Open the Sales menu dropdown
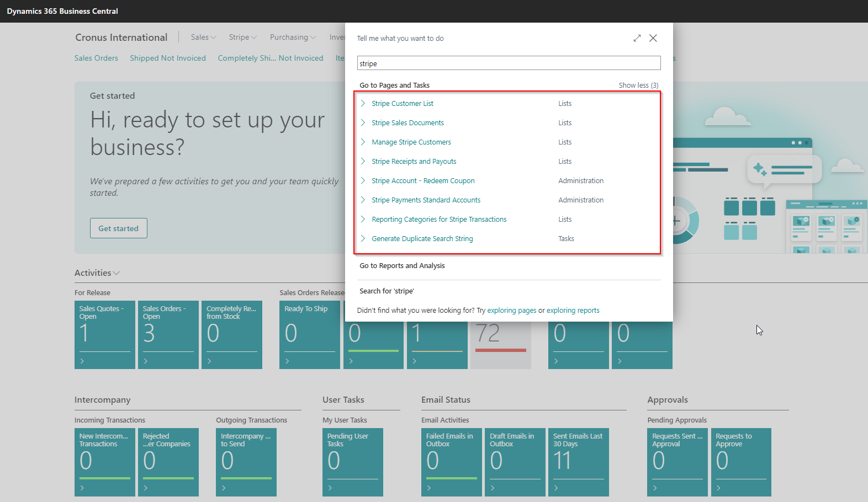 pyautogui.click(x=203, y=37)
